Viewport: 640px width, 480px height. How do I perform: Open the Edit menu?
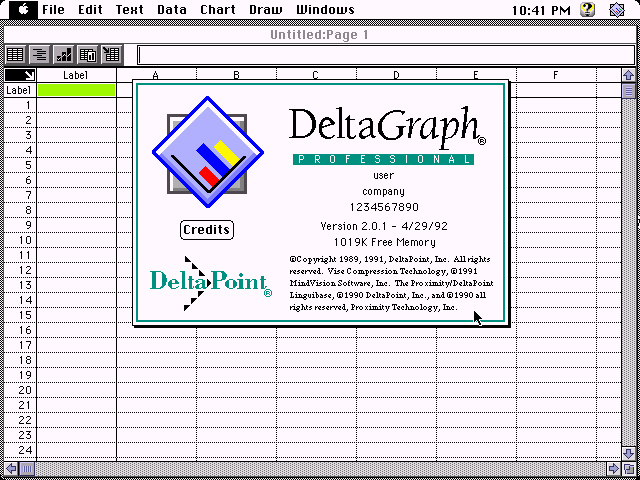[x=90, y=10]
